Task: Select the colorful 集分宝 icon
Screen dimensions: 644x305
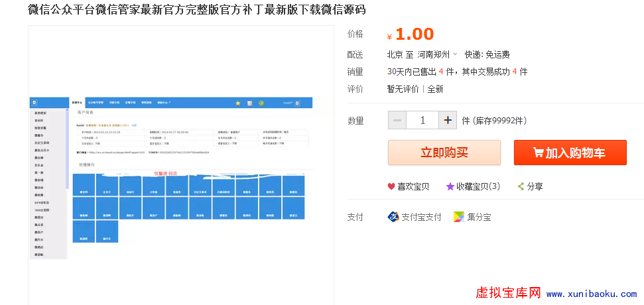Action: tap(458, 217)
